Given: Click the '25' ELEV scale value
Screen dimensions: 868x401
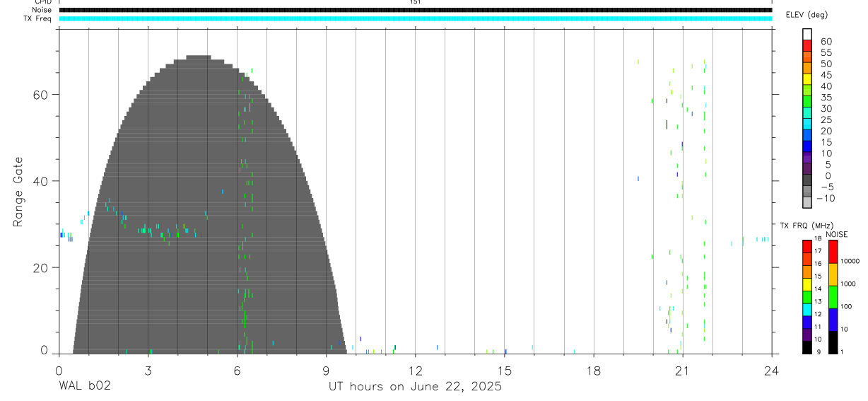Looking at the screenshot, I should [826, 120].
